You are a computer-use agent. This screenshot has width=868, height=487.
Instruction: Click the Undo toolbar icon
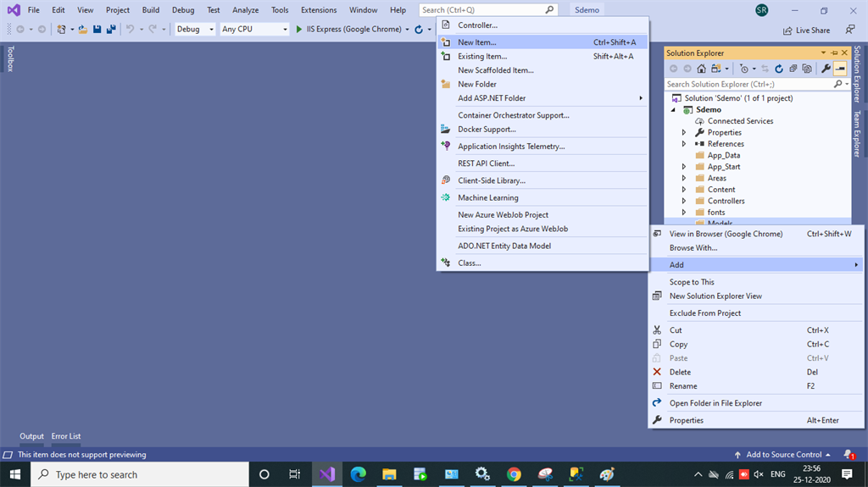click(130, 30)
